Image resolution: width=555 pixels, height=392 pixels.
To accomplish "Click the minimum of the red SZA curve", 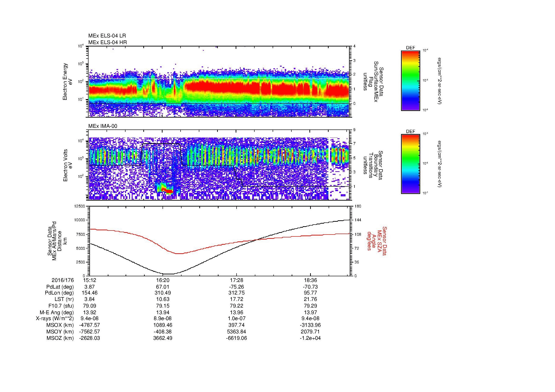I will (179, 254).
